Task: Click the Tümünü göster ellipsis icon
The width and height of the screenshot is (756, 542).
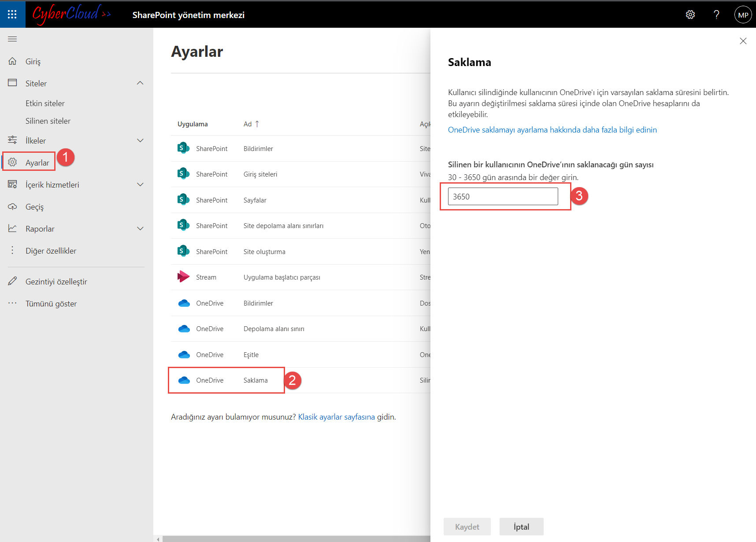Action: coord(12,303)
